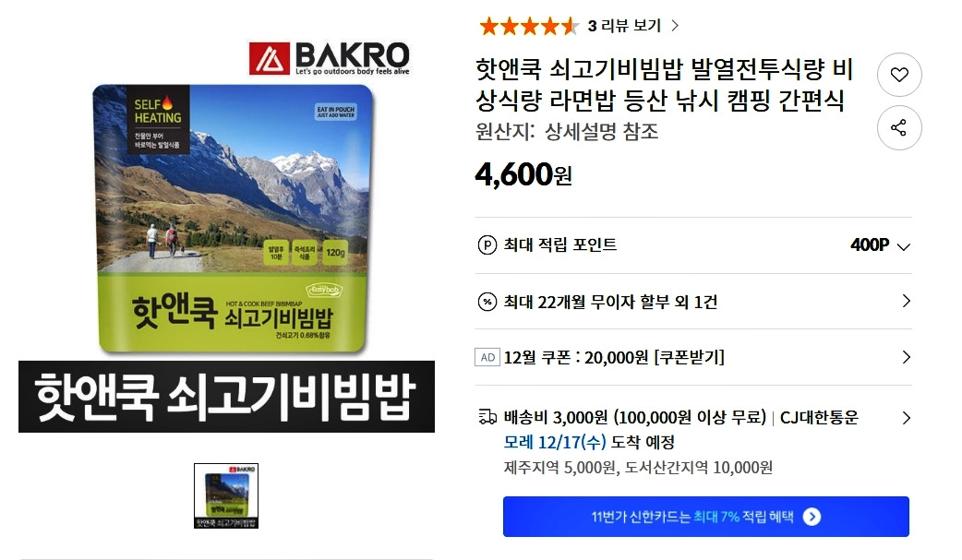Image resolution: width=962 pixels, height=560 pixels.
Task: Expand shipping fee details chevron
Action: click(907, 418)
